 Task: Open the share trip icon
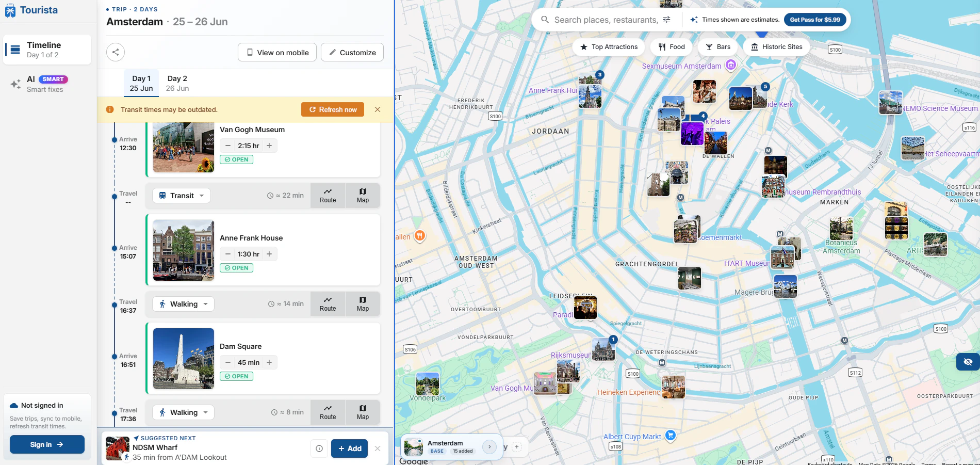(116, 52)
